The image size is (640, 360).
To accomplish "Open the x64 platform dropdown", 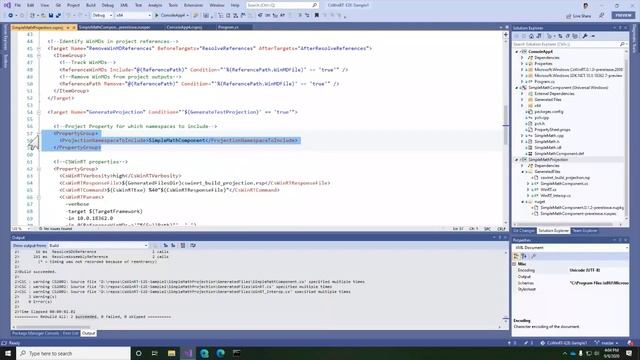I will pyautogui.click(x=133, y=16).
